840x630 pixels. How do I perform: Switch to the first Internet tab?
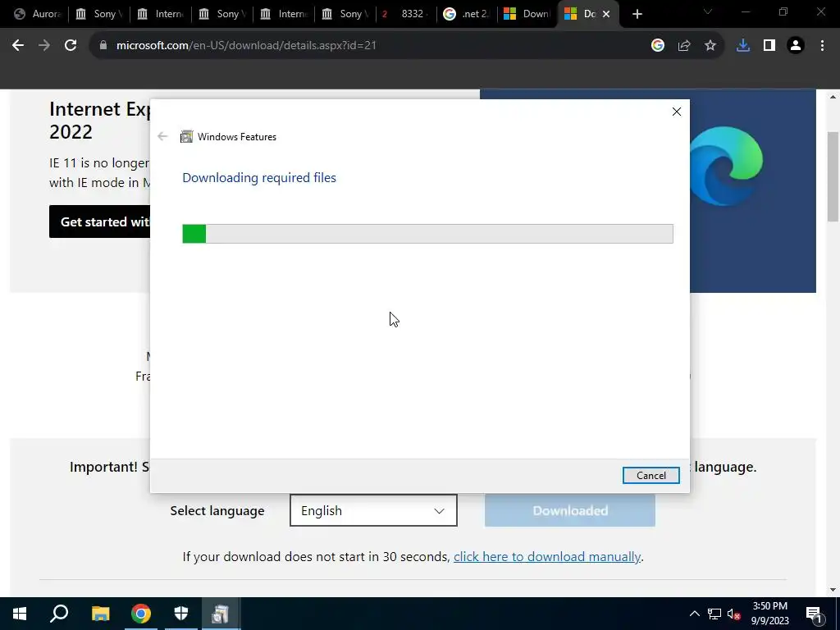pyautogui.click(x=160, y=14)
